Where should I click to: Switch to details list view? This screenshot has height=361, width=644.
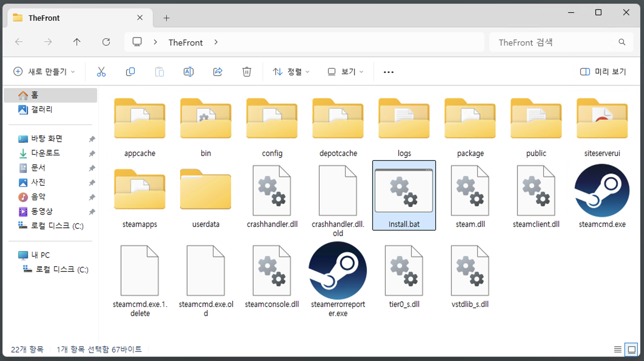pyautogui.click(x=618, y=349)
